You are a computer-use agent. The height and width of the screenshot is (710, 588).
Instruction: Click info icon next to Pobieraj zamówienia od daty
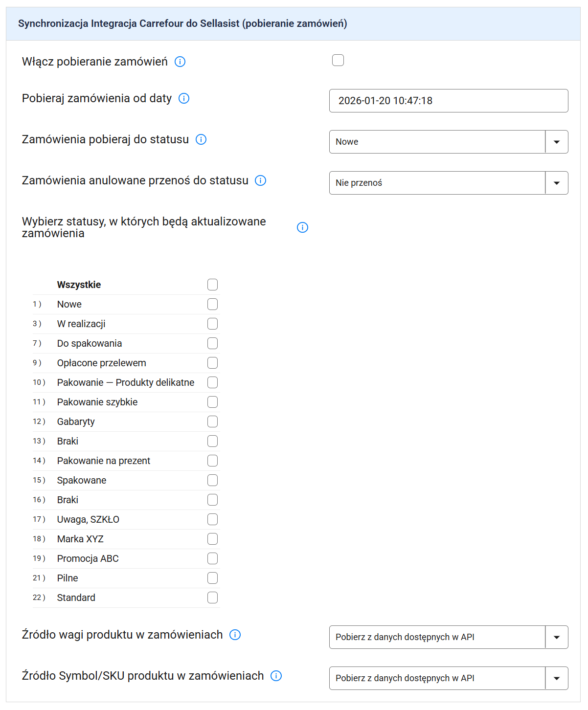pos(184,98)
